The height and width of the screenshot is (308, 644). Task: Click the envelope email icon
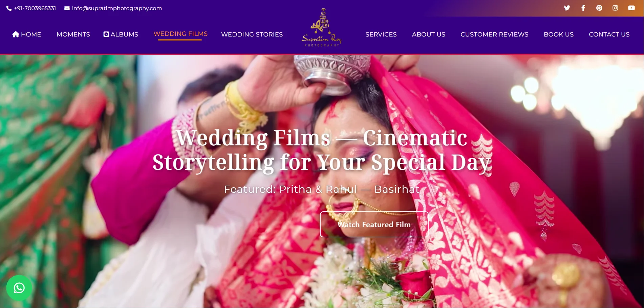(67, 8)
